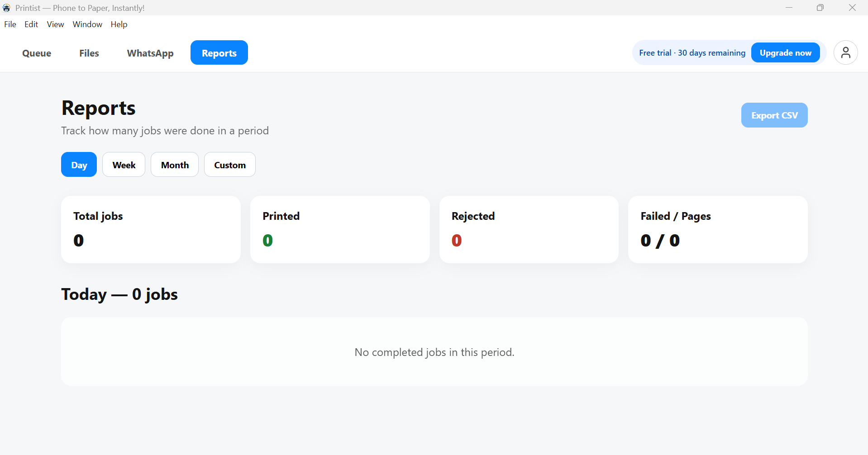Select the Reports tab
This screenshot has height=455, width=868.
click(219, 52)
